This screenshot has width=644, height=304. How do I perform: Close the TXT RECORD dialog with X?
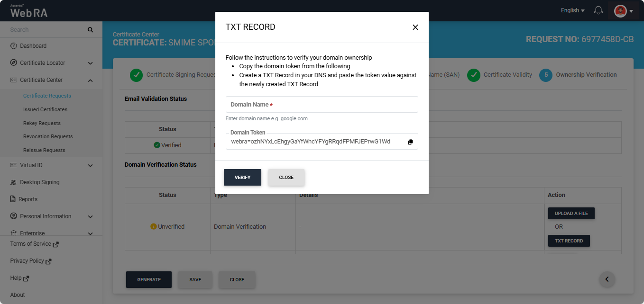pos(415,27)
